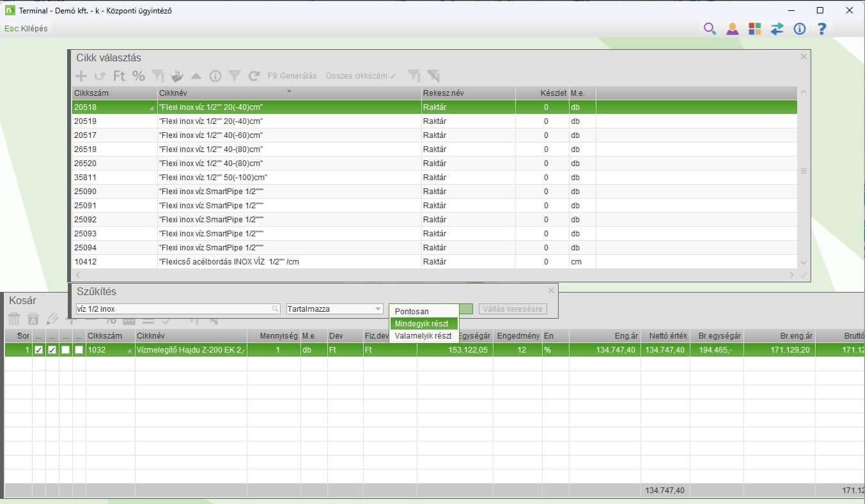The width and height of the screenshot is (865, 504).
Task: Click the percent icon in Cikk választás toolbar
Action: pyautogui.click(x=139, y=76)
